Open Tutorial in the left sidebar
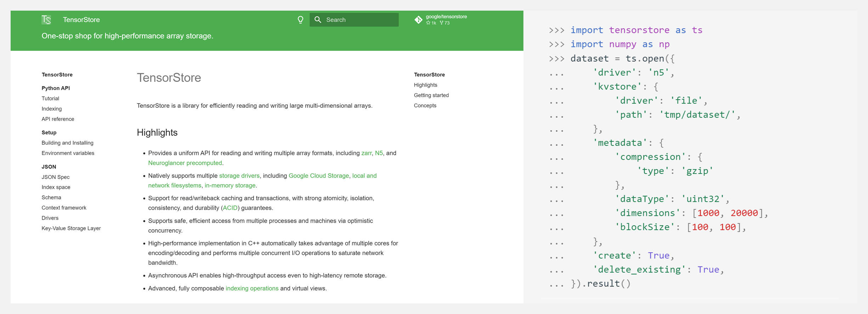Viewport: 868px width, 314px height. click(50, 99)
